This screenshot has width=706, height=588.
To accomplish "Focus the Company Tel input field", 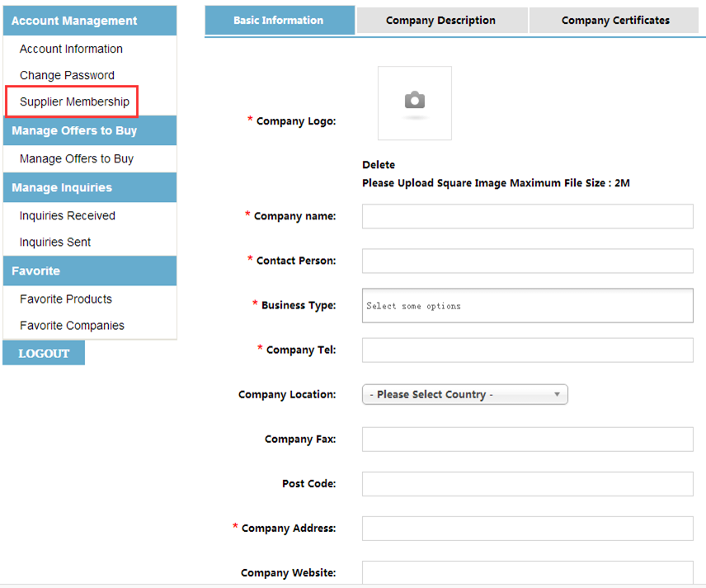I will coord(527,350).
